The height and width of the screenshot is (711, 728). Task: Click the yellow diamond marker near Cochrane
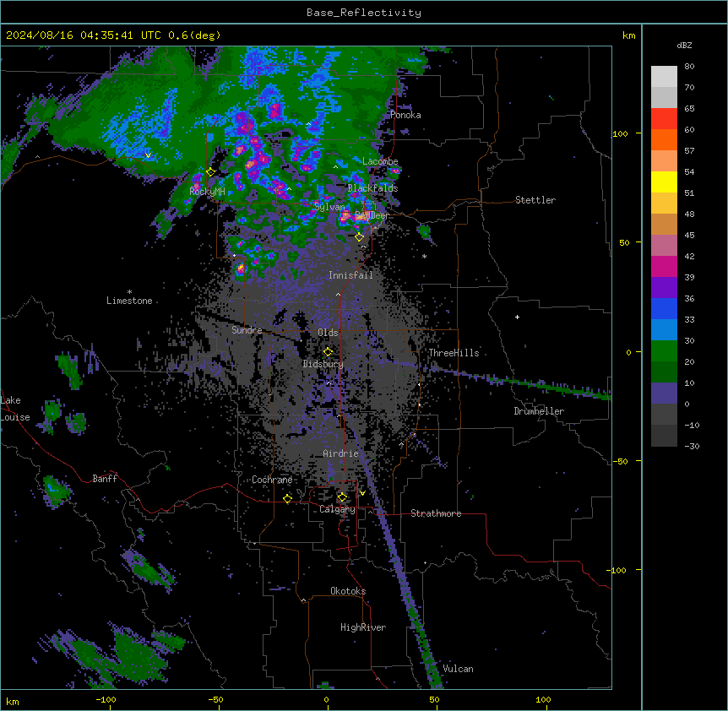287,498
